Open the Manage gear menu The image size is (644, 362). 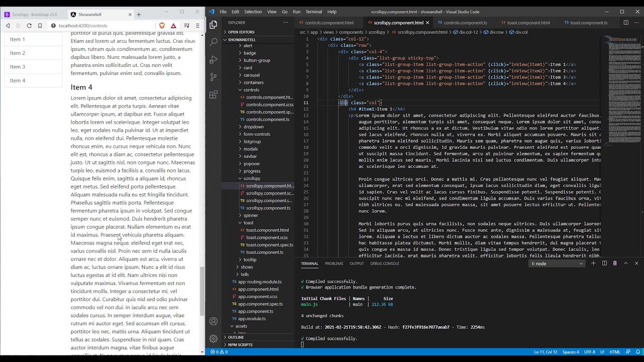click(x=213, y=339)
